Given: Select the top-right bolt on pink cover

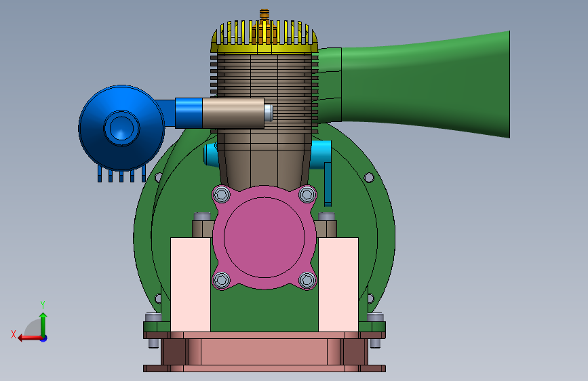Looking at the screenshot, I should point(307,195).
